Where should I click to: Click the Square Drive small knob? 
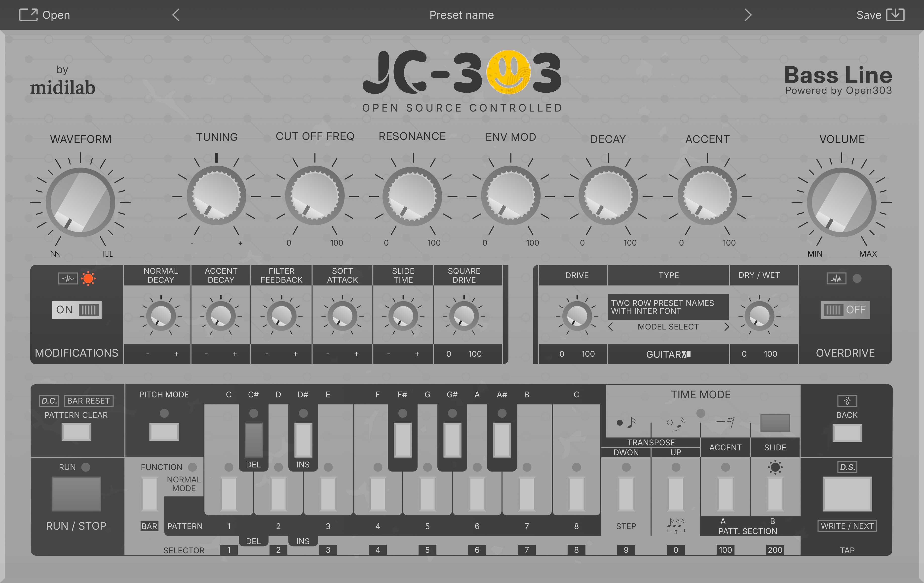[464, 316]
